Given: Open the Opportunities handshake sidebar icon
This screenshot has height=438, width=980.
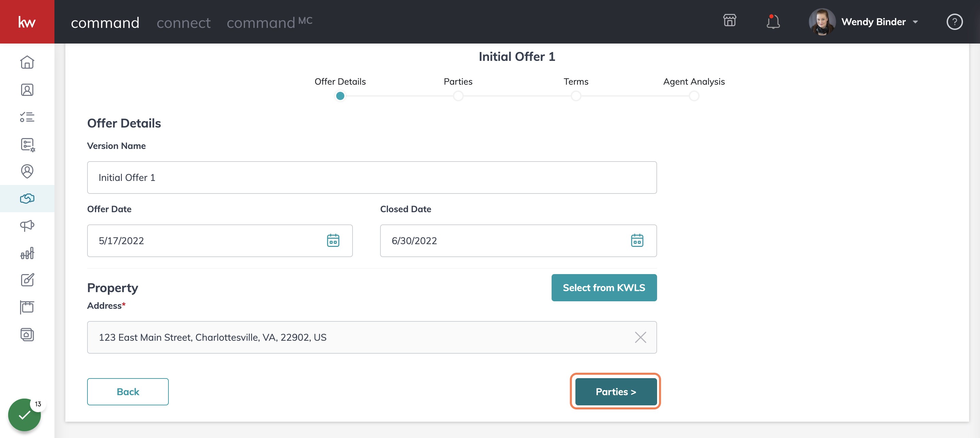Looking at the screenshot, I should (27, 199).
